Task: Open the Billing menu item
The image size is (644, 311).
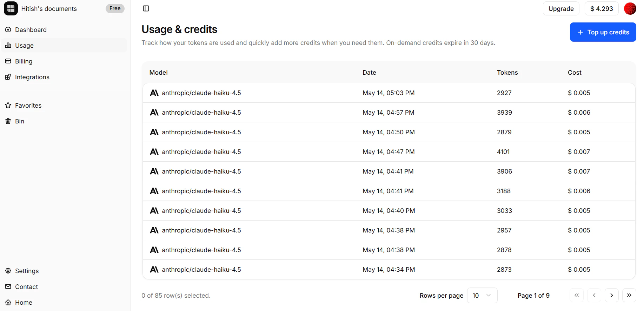Action: coord(64,61)
